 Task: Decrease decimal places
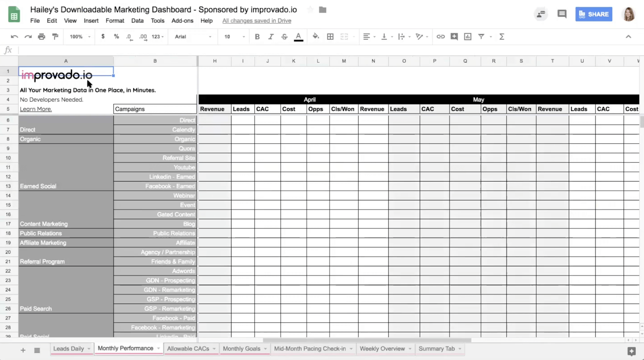click(x=129, y=37)
